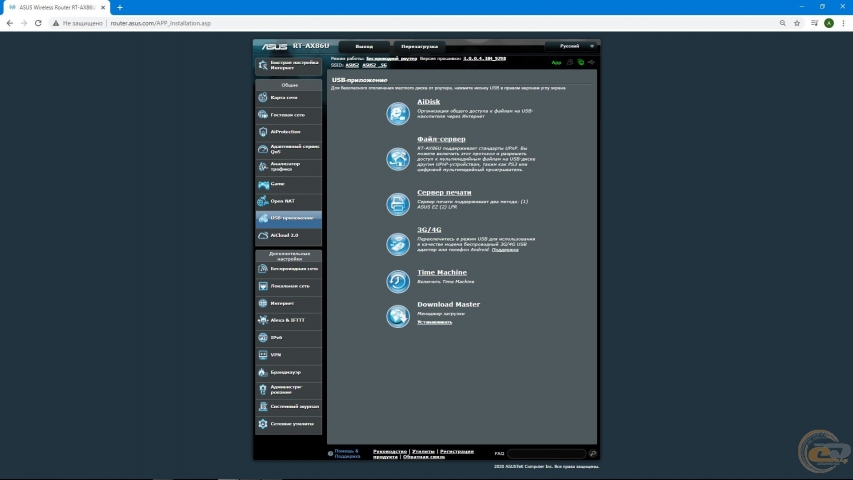
Task: Open Интернет in sidebar
Action: pos(288,303)
